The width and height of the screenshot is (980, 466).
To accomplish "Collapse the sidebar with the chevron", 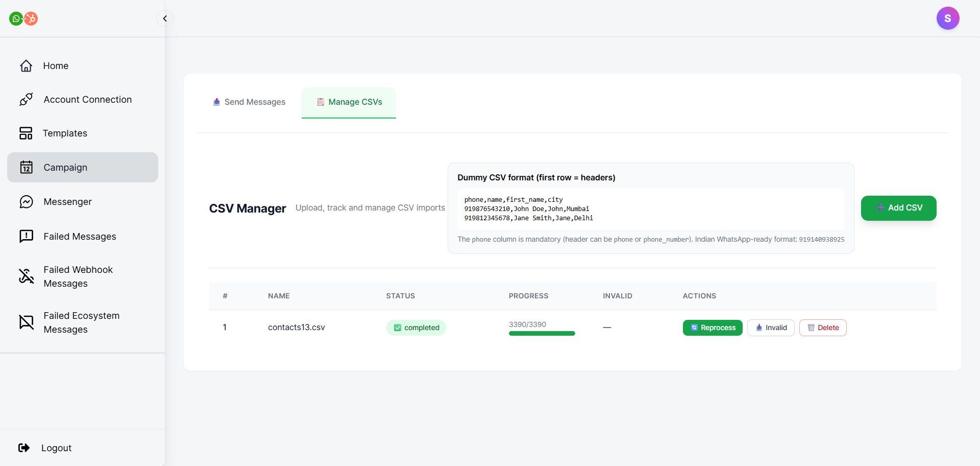I will coord(165,19).
